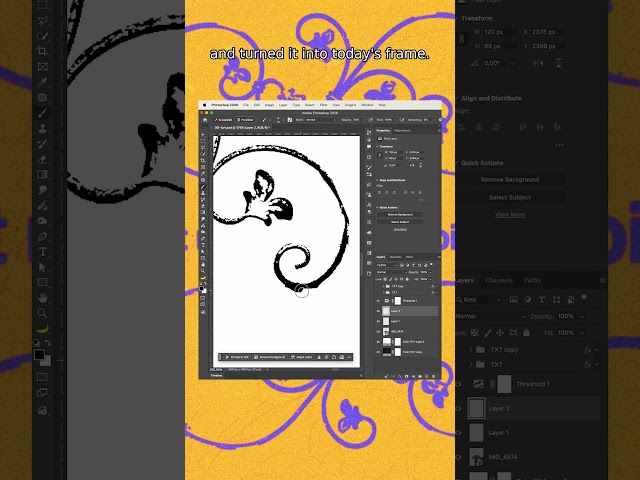The image size is (640, 480).
Task: Click Remove Background in the dimmed backdrop Quick Actions
Action: [x=510, y=180]
